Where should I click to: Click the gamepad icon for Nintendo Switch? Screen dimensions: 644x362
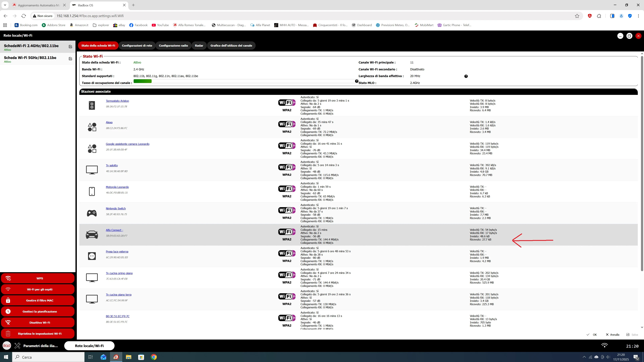point(92,213)
